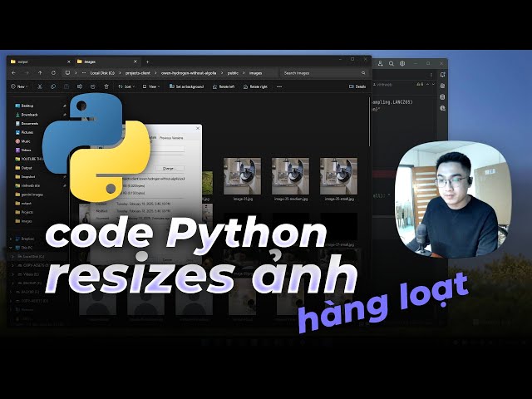The image size is (532, 399).
Task: Open the IDE editor kebab menu
Action: coord(431,75)
